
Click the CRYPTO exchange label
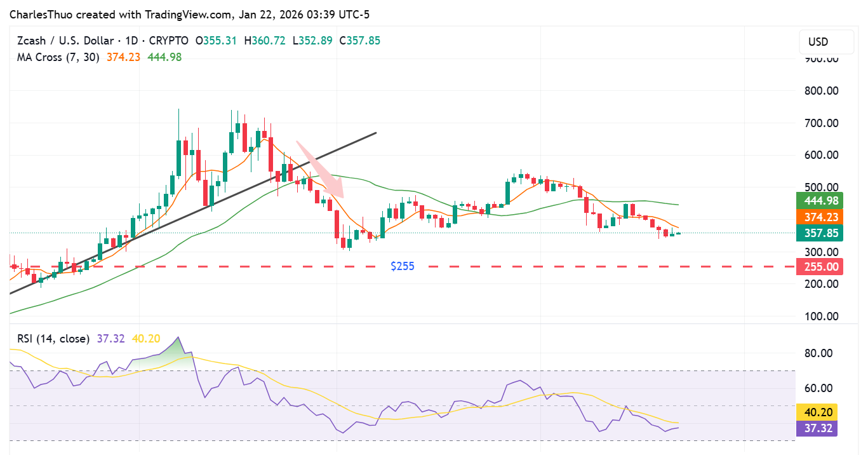(x=170, y=40)
